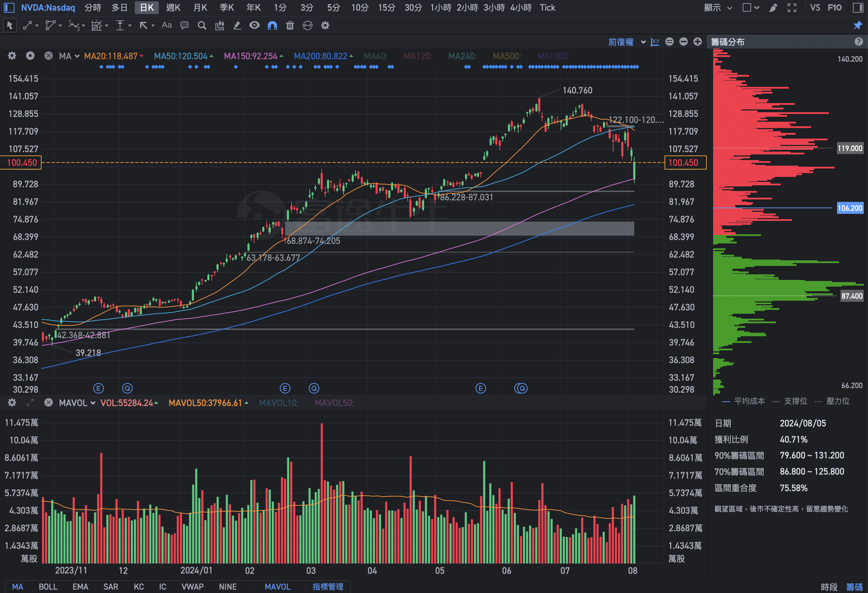The height and width of the screenshot is (593, 868).
Task: Click the trash icon to delete drawings
Action: click(x=290, y=25)
